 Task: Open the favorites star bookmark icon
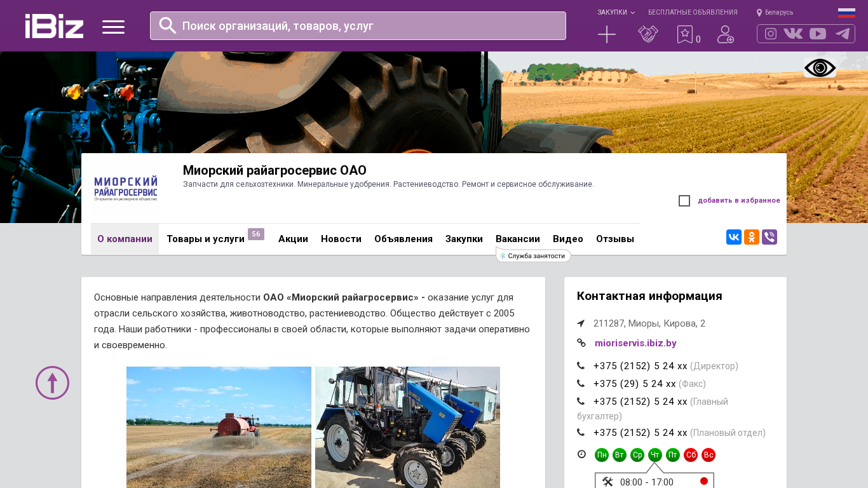[685, 34]
